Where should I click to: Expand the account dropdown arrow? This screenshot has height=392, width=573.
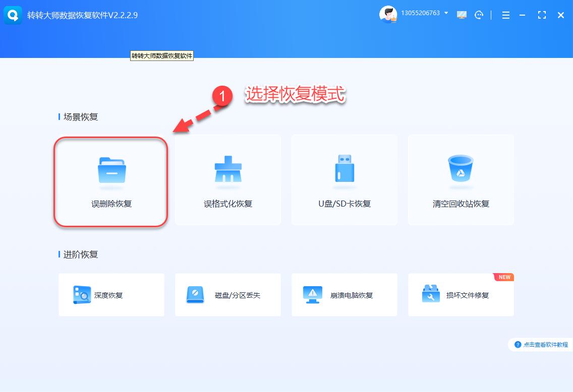click(x=446, y=13)
